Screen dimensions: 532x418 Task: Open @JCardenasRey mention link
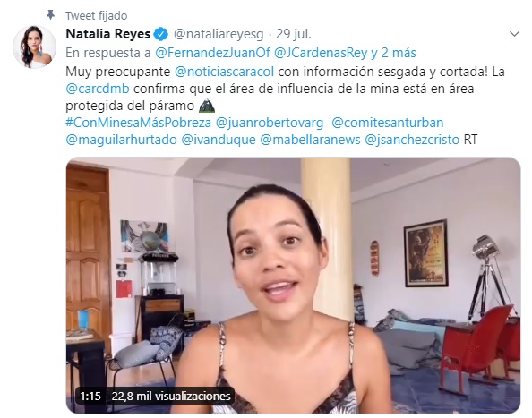(321, 53)
